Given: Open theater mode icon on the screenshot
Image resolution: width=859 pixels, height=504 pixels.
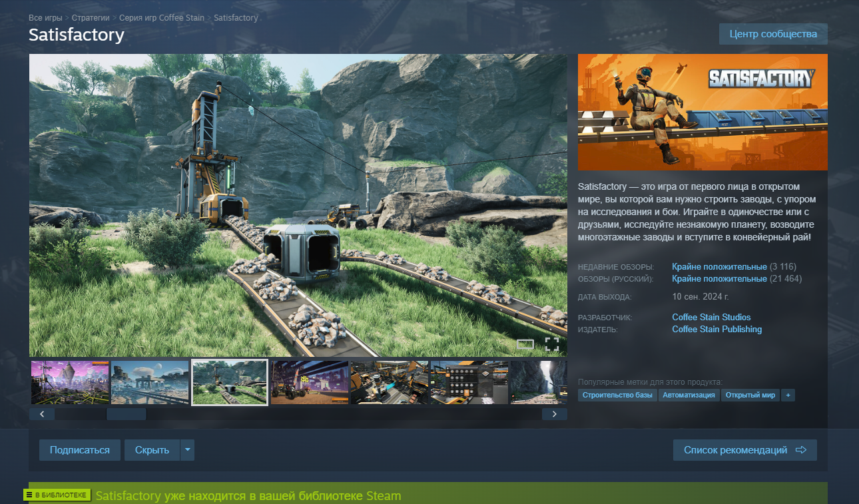Looking at the screenshot, I should tap(525, 344).
